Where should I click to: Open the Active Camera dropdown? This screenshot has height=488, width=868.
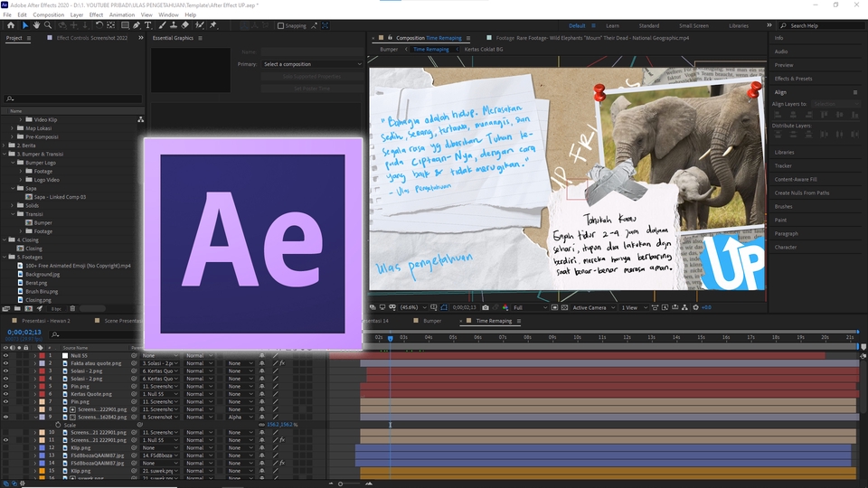[x=593, y=307]
